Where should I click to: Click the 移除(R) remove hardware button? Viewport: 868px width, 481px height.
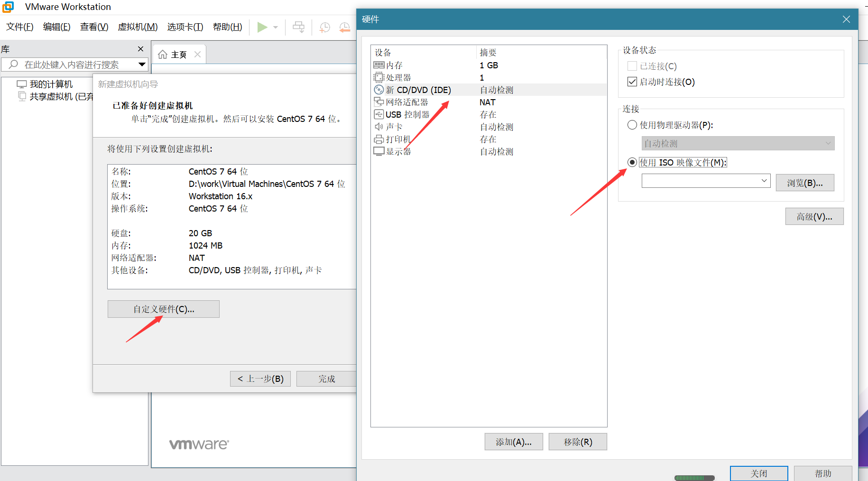[578, 442]
